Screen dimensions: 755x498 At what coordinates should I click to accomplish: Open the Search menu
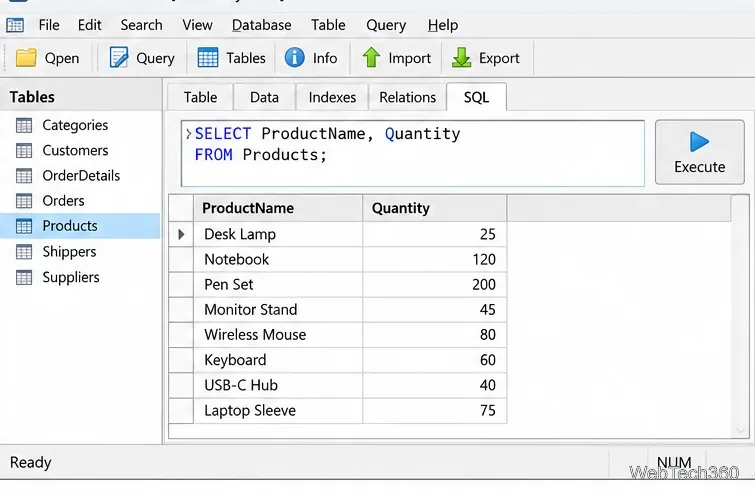[141, 25]
